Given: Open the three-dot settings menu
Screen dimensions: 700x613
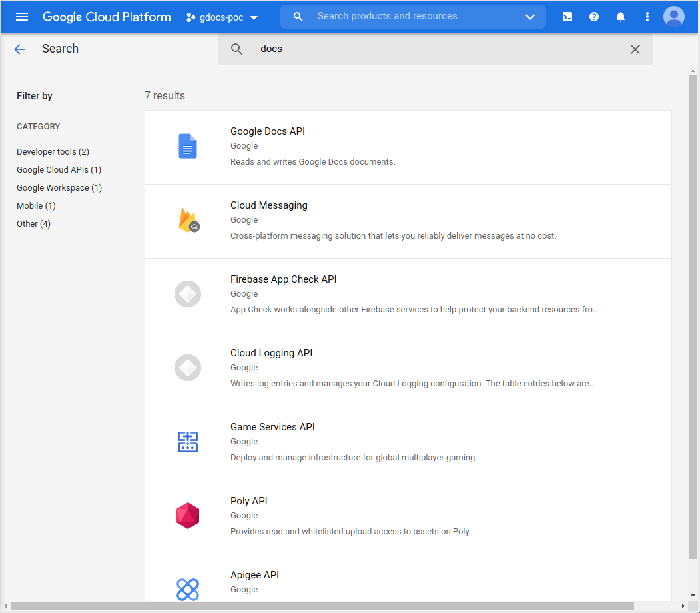Looking at the screenshot, I should click(647, 17).
